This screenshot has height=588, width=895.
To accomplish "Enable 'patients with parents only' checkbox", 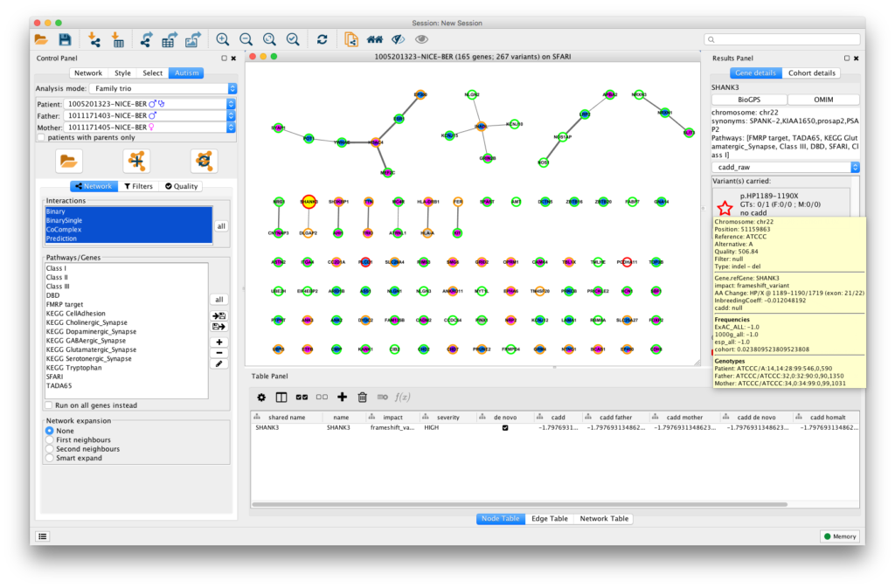I will [41, 137].
